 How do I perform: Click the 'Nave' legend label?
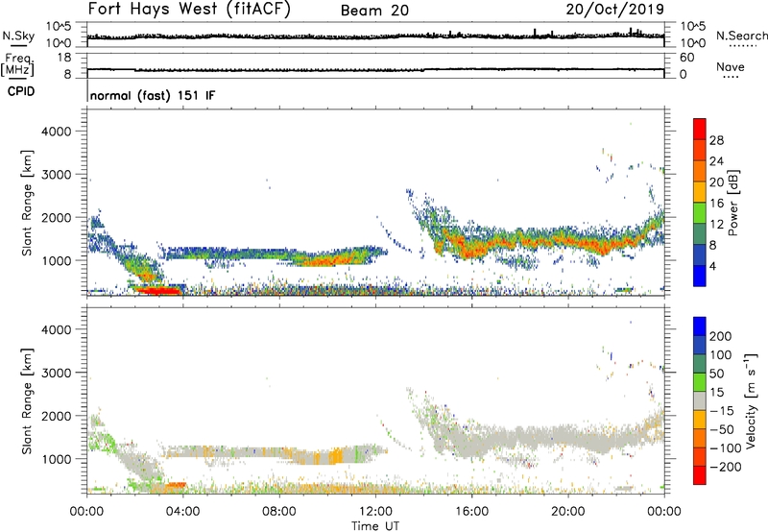731,67
